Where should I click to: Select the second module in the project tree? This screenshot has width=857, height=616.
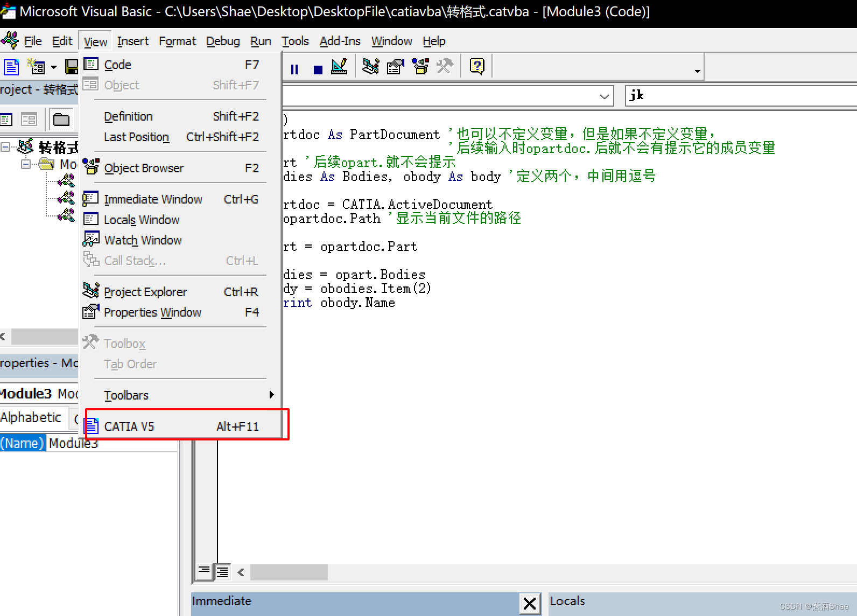click(66, 198)
